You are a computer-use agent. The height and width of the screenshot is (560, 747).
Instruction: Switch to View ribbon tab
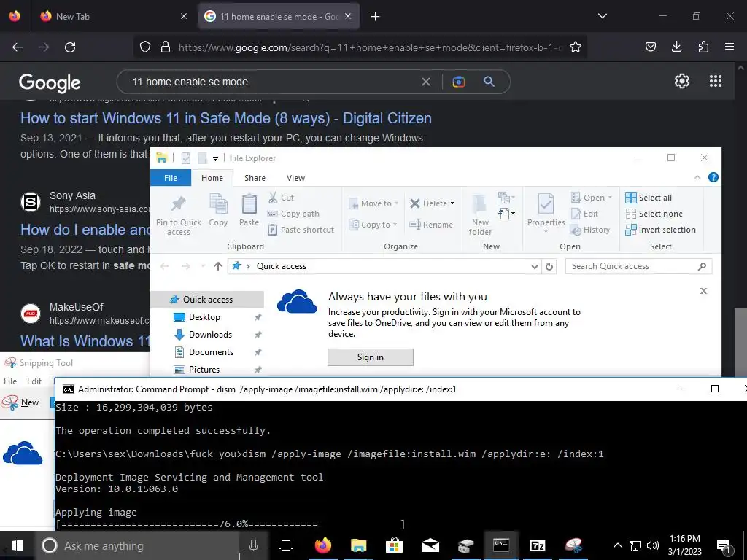click(295, 178)
